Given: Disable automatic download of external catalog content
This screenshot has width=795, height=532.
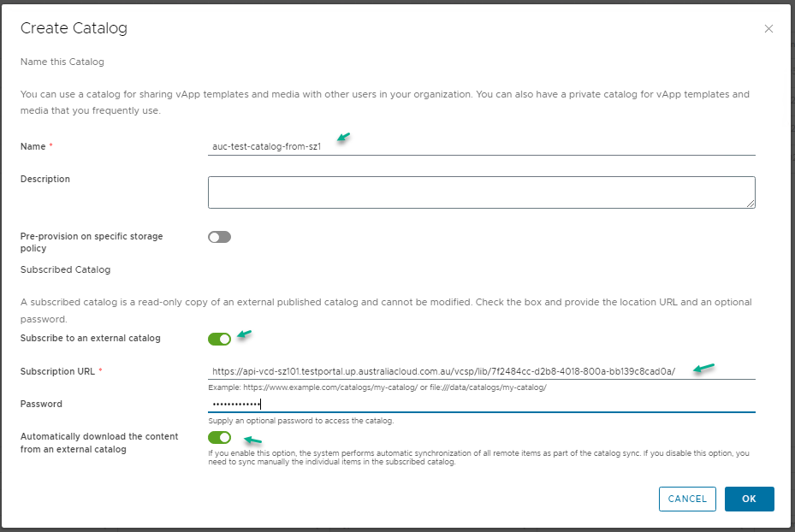Looking at the screenshot, I should (x=220, y=437).
